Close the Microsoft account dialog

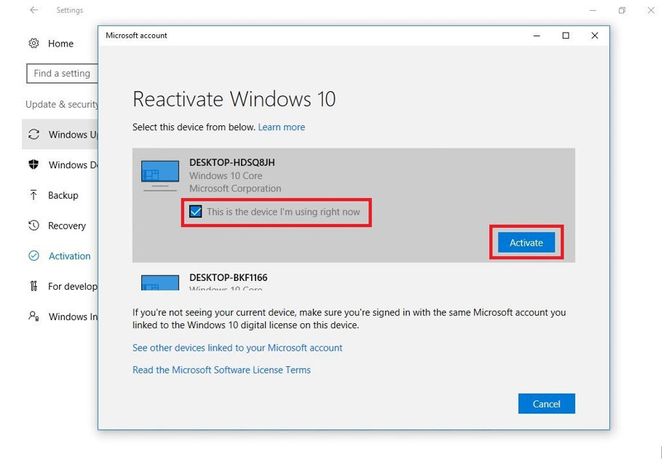pyautogui.click(x=595, y=36)
